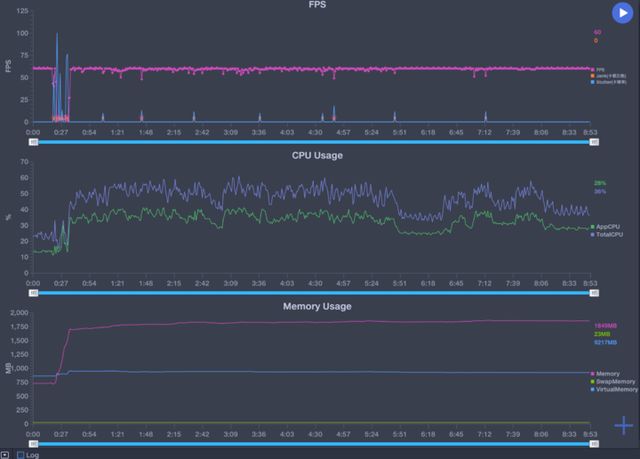Click CPU Usage left range handle
Image resolution: width=640 pixels, height=459 pixels.
click(x=33, y=293)
